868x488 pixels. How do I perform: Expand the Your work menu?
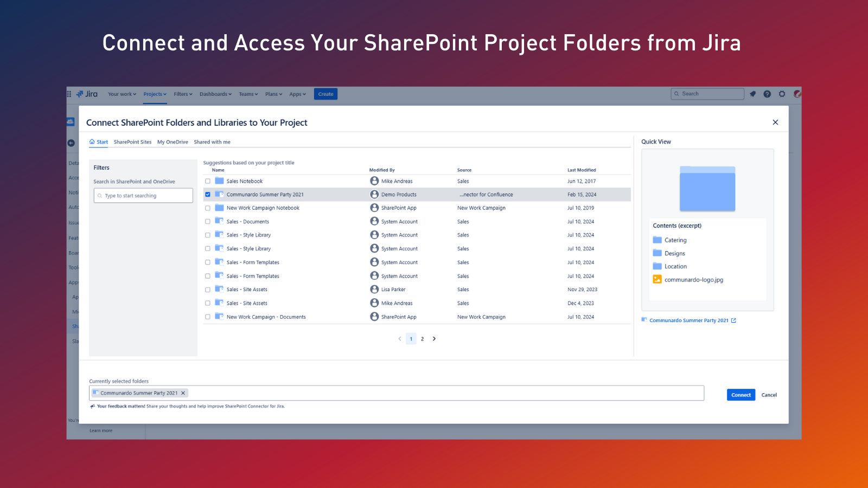[122, 94]
